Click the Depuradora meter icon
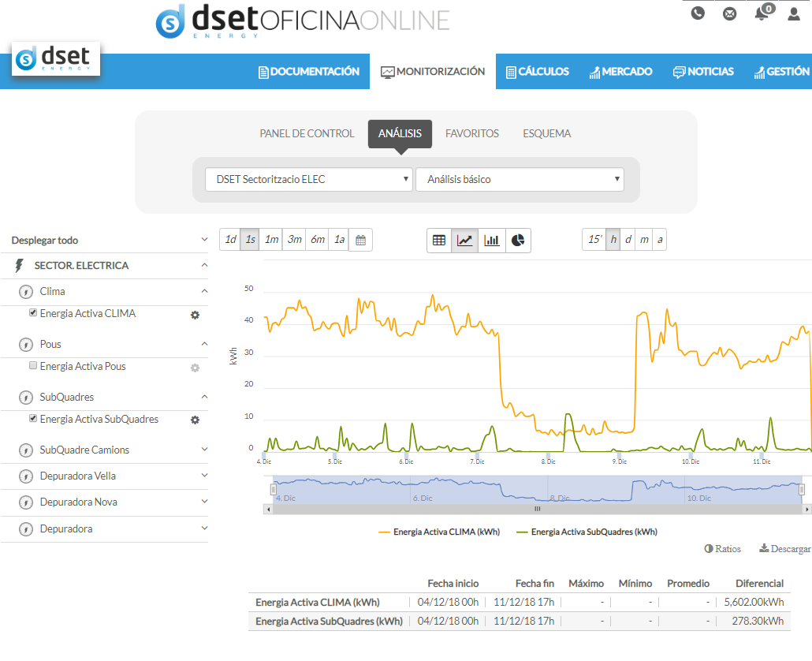The height and width of the screenshot is (661, 812). [26, 529]
